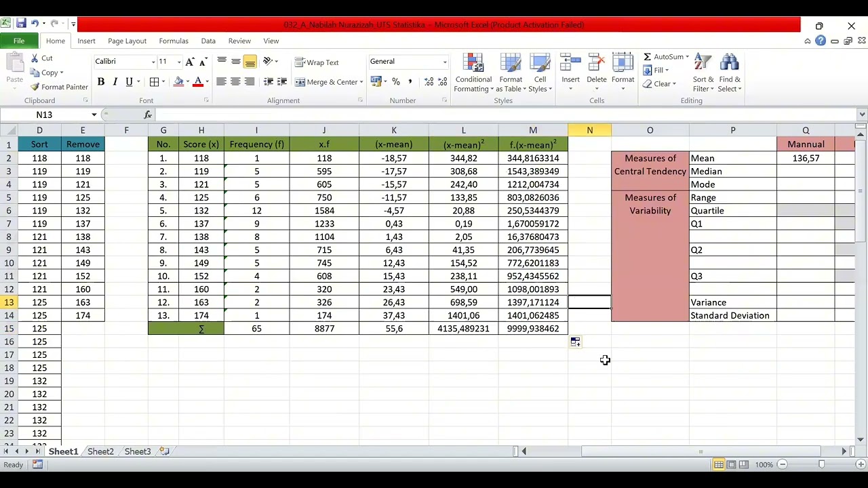Image resolution: width=868 pixels, height=488 pixels.
Task: Click the Excel Help question mark icon
Action: click(821, 41)
